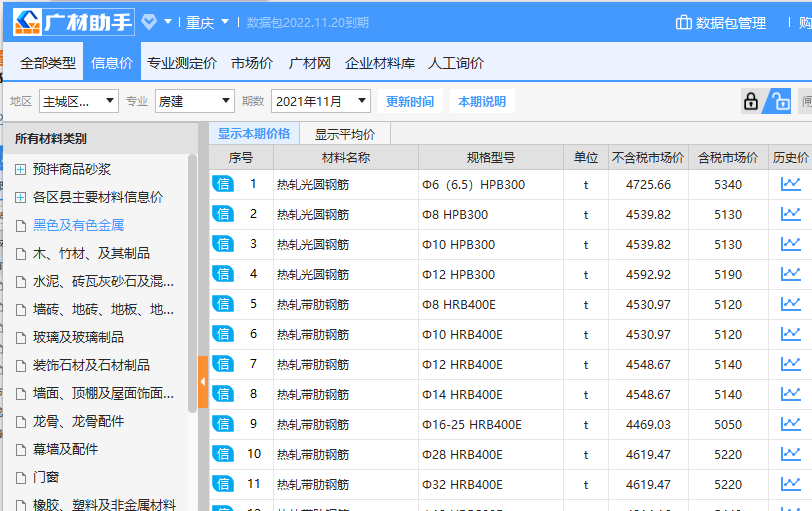Click 规格型号 column header
Screen dimensions: 812x511
click(490, 157)
